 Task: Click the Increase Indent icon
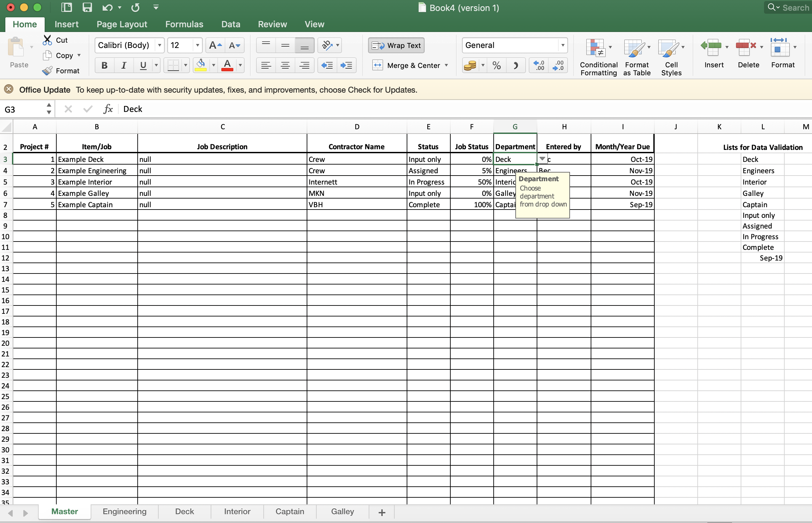click(x=346, y=65)
